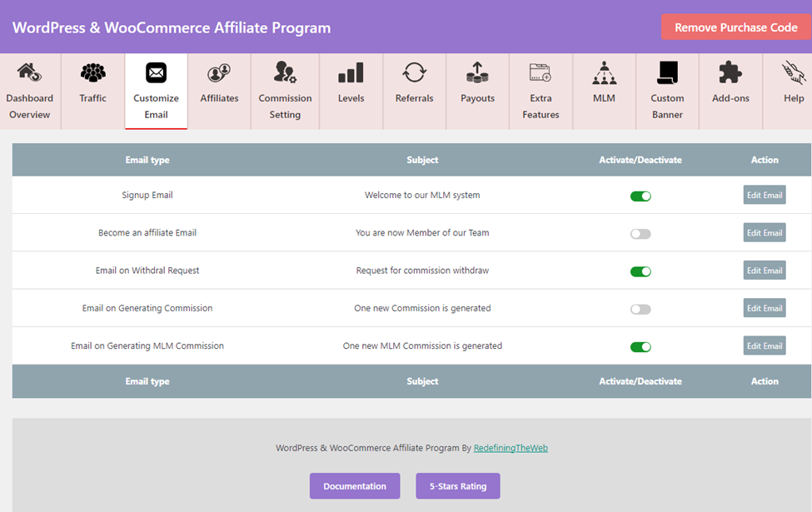Click the top 'Subject' column header

pyautogui.click(x=422, y=160)
